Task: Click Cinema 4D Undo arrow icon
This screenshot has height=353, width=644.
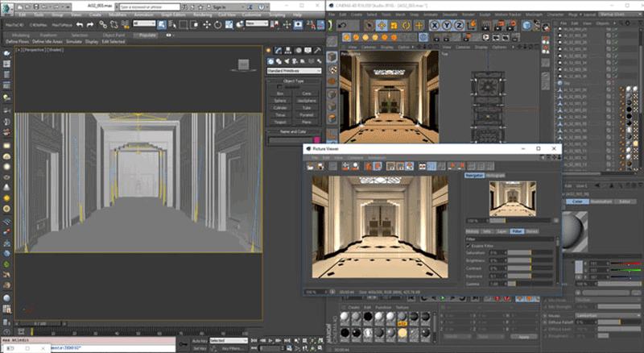Action: (342, 26)
